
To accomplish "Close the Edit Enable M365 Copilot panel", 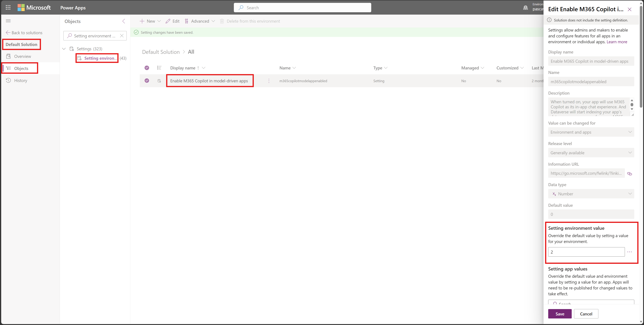I will click(630, 9).
